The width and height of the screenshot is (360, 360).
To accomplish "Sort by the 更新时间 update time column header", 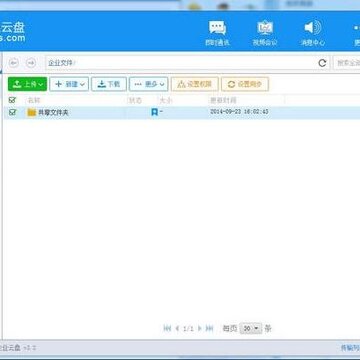I will coord(223,100).
